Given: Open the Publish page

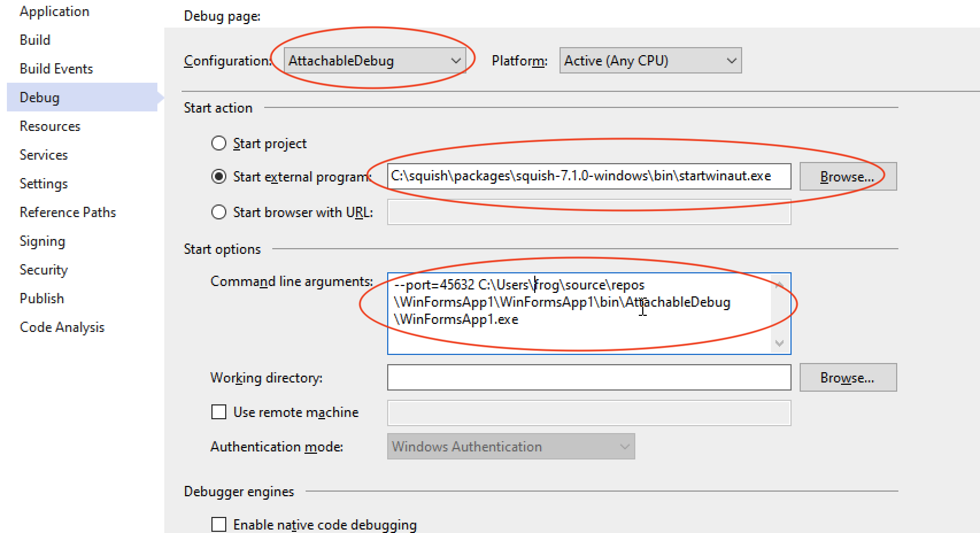Looking at the screenshot, I should tap(41, 298).
